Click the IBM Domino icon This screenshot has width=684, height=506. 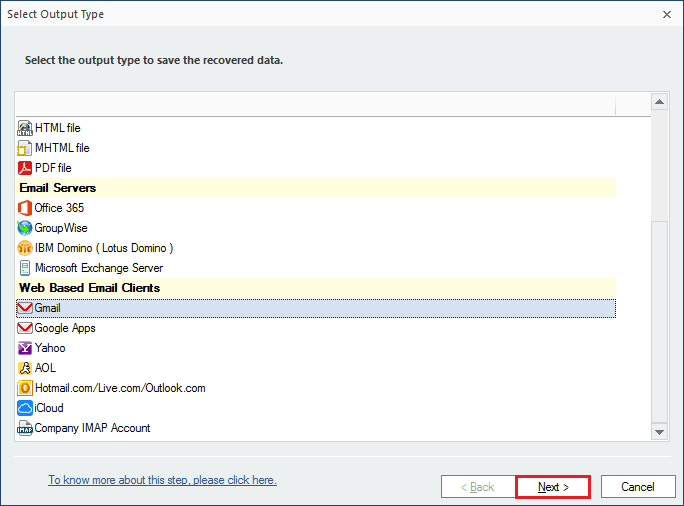[25, 248]
